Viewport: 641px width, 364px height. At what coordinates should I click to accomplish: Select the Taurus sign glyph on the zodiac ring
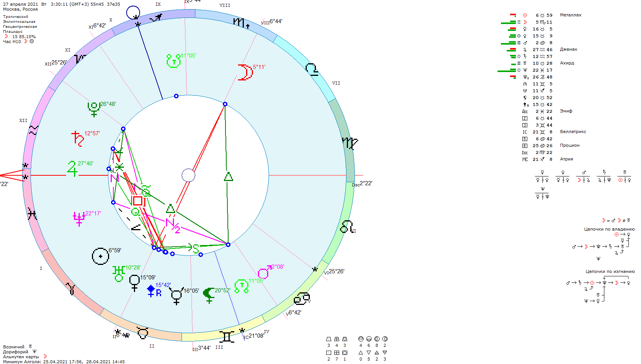pos(143,333)
